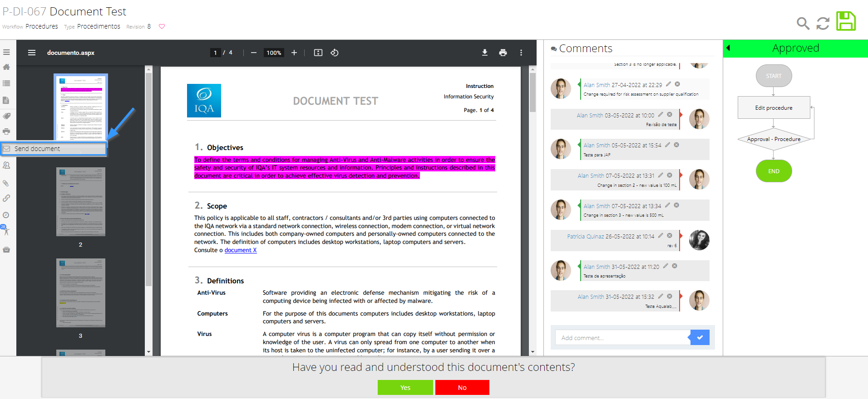Edit the 07-05-2022 at 13:31 comment

[661, 175]
